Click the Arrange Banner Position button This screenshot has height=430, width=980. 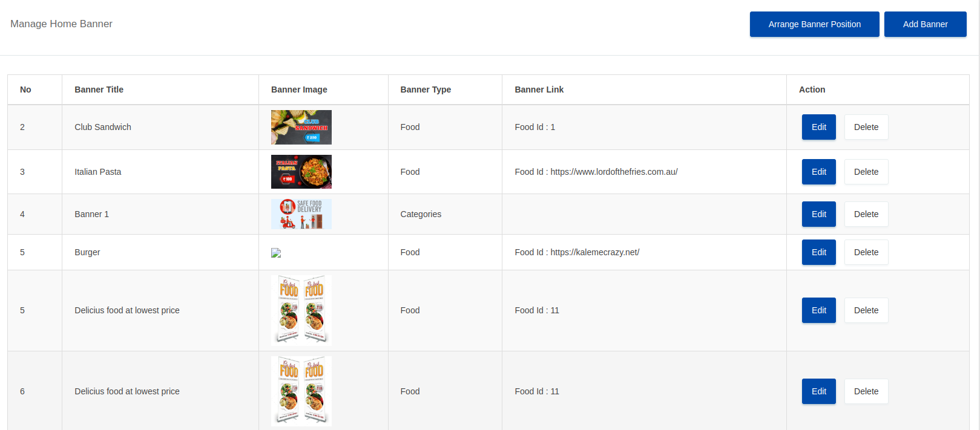click(814, 24)
